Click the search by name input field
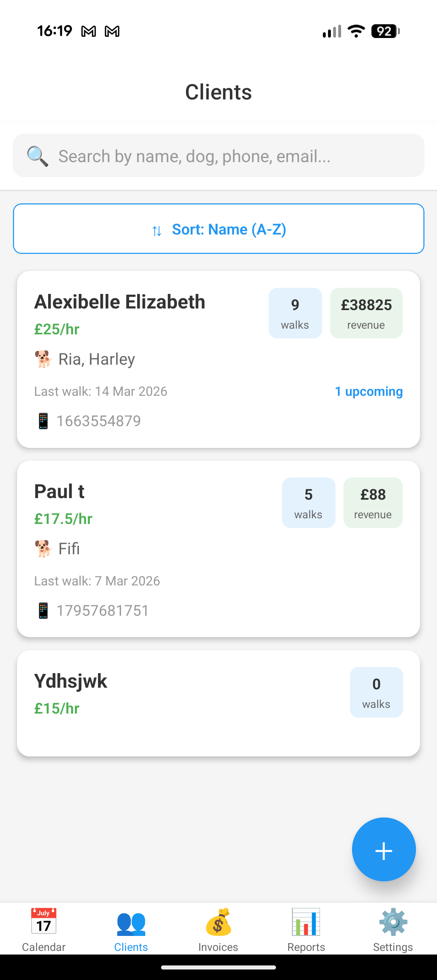437x980 pixels. point(235,156)
